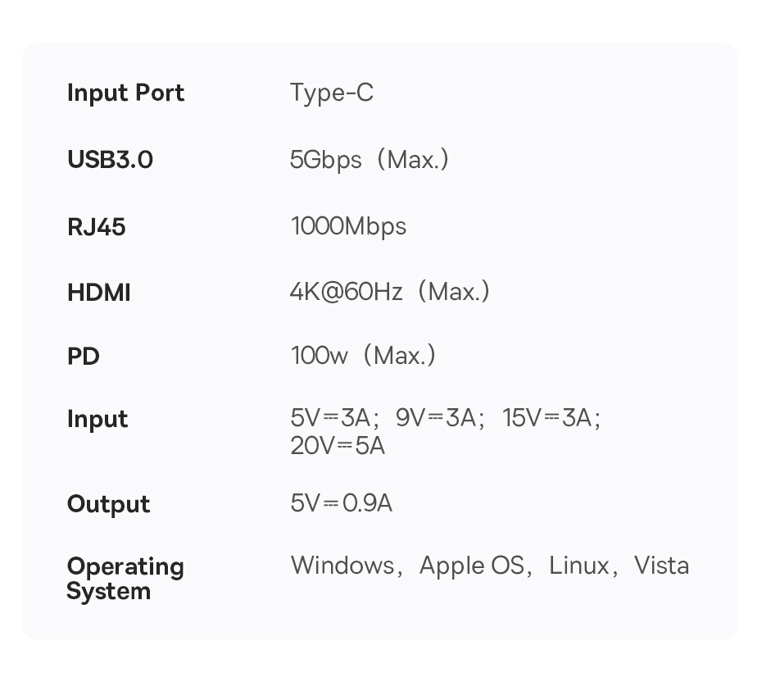
Task: Click the "Input Port" label
Action: [x=125, y=93]
